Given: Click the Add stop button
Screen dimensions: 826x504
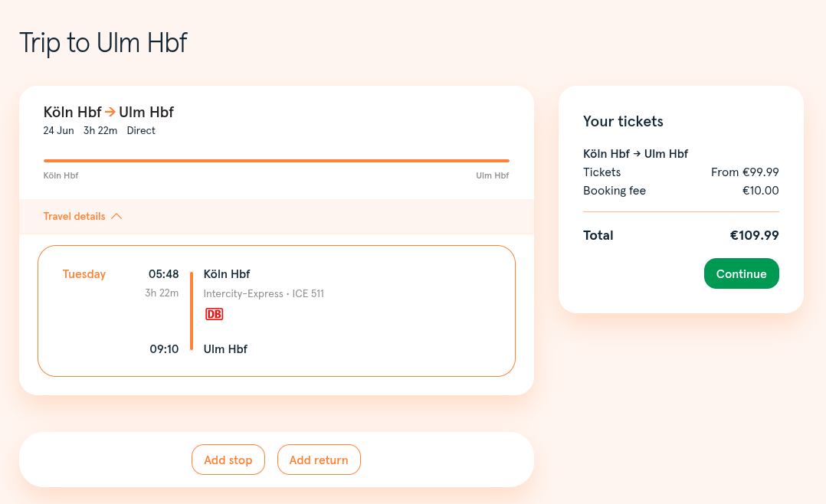Looking at the screenshot, I should pyautogui.click(x=228, y=460).
